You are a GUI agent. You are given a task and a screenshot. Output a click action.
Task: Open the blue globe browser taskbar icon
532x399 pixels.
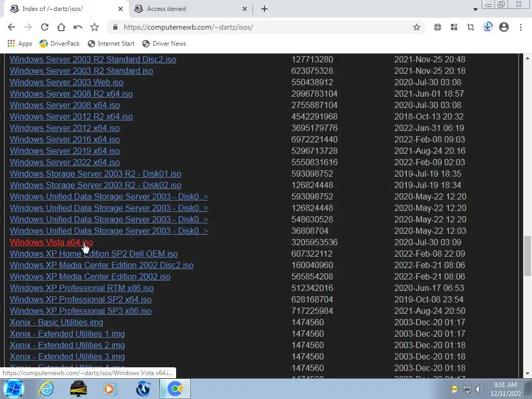click(x=143, y=389)
